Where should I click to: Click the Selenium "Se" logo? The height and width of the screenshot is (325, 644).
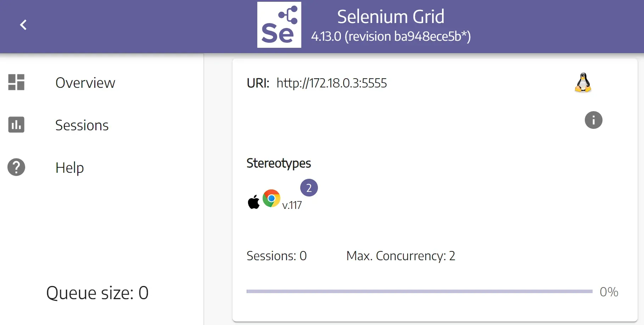[x=279, y=25]
